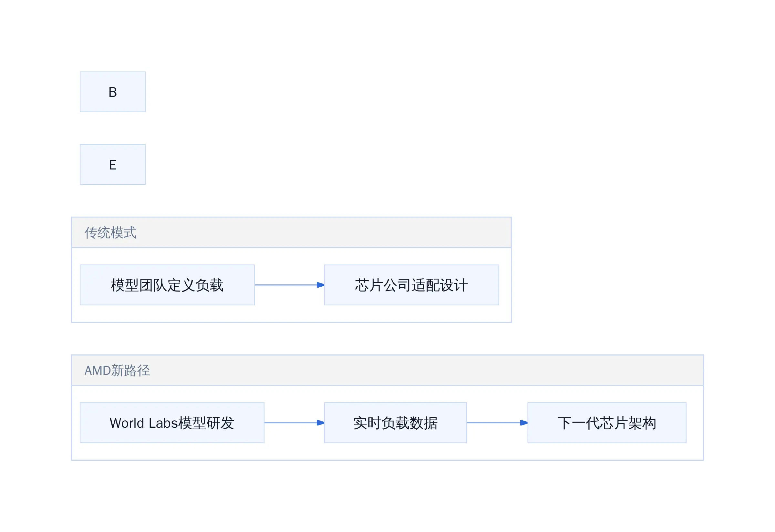Click the arrowhead pointing into 下一代芯片架构
Image resolution: width=775 pixels, height=532 pixels.
click(x=524, y=423)
